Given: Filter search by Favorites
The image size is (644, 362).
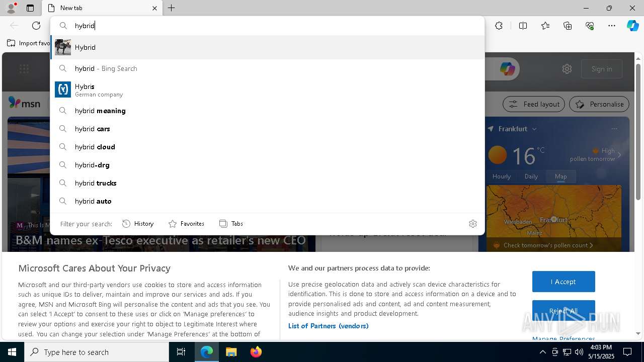Looking at the screenshot, I should coord(186,224).
